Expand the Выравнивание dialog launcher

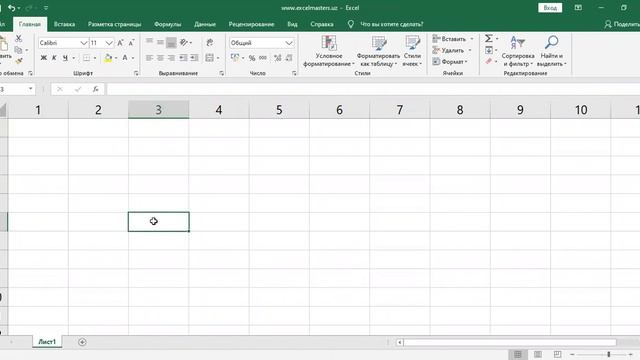coord(221,73)
